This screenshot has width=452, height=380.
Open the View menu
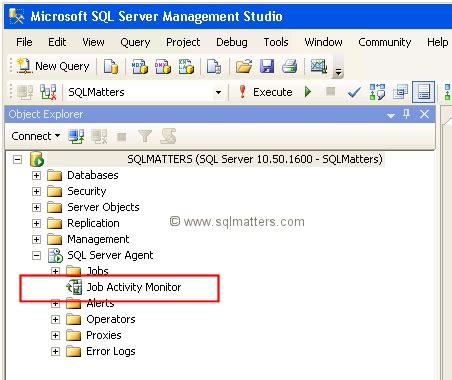coord(93,42)
